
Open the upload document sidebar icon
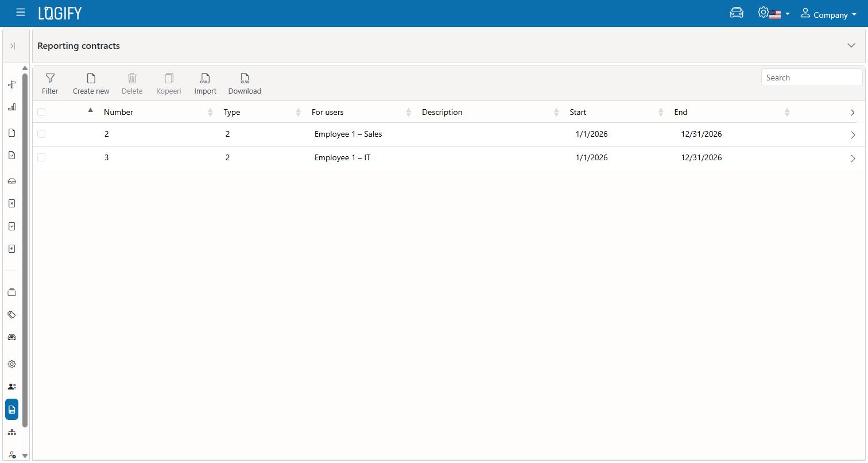coord(11,249)
